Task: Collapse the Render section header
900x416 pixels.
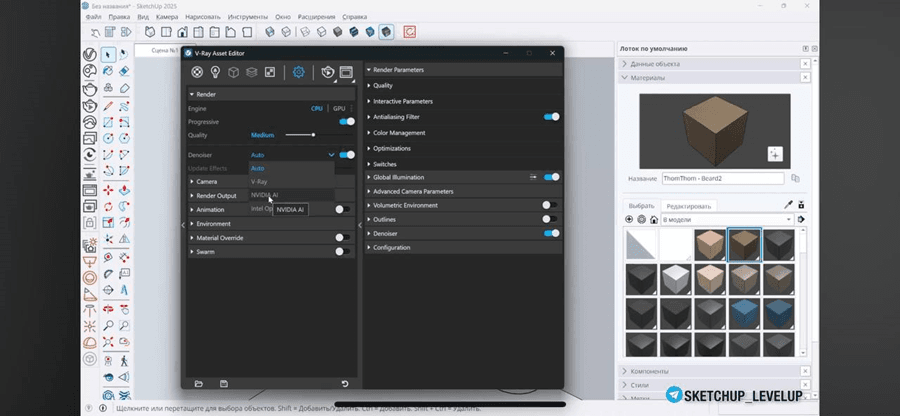Action: point(271,94)
